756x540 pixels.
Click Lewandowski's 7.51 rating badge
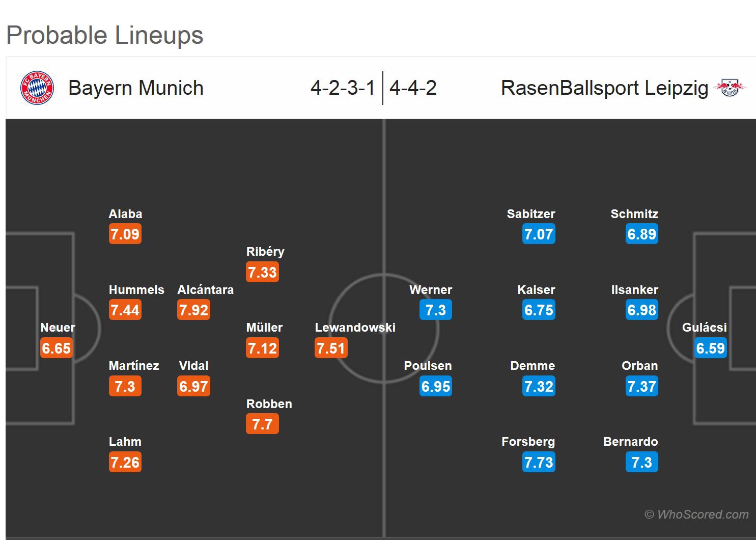331,348
